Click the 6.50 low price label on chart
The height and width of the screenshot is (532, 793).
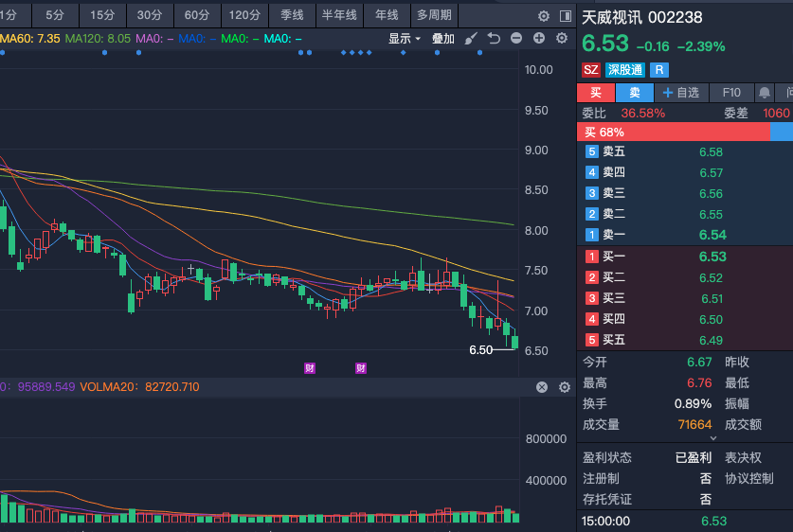(481, 349)
